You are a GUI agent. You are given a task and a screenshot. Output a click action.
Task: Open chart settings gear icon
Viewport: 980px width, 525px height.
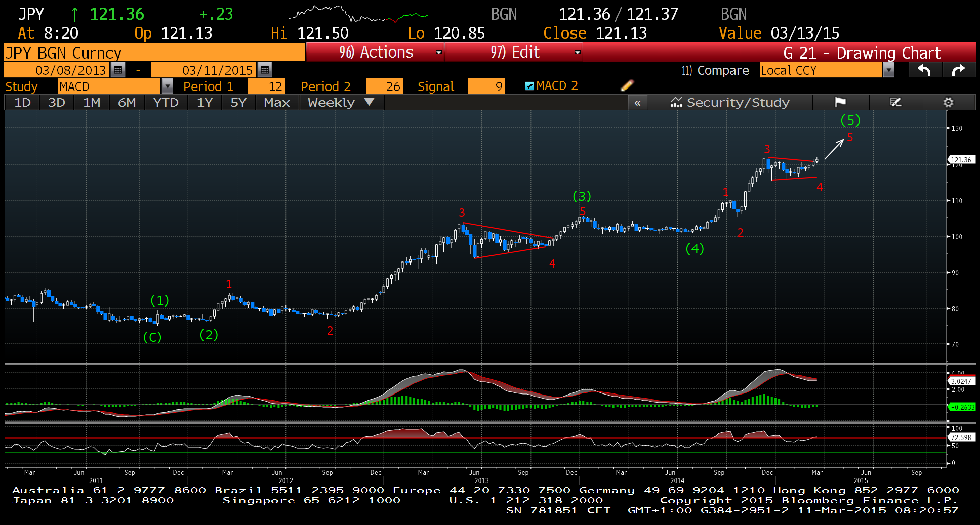coord(948,102)
